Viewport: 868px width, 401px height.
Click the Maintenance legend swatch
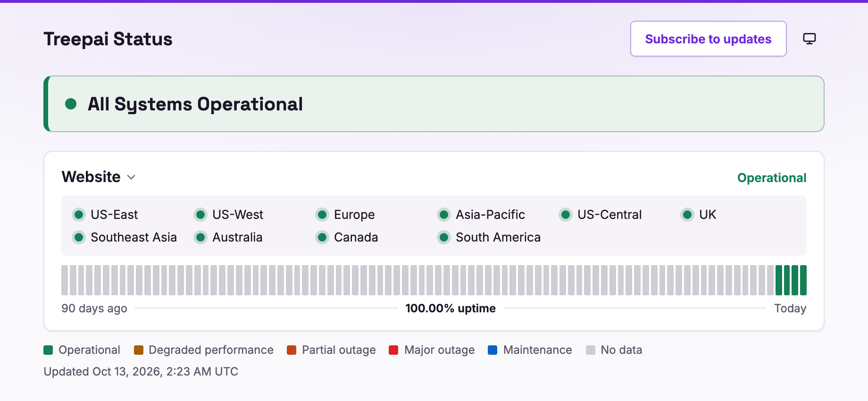click(x=492, y=350)
